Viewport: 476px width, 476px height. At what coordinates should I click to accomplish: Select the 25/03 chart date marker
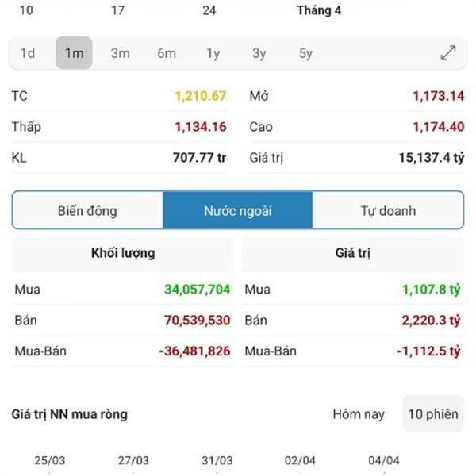click(x=50, y=460)
